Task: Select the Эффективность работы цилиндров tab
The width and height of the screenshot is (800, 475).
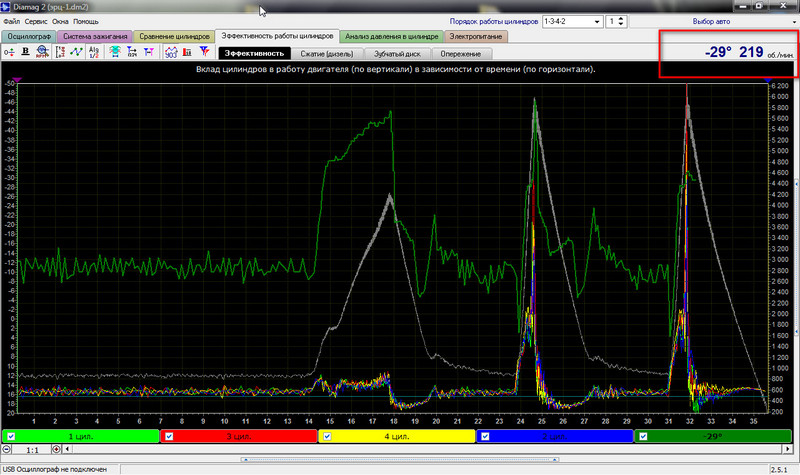Action: pos(277,36)
